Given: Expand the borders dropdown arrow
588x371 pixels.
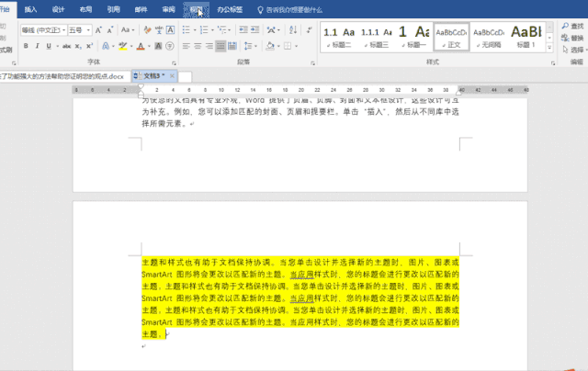Looking at the screenshot, I should 296,46.
